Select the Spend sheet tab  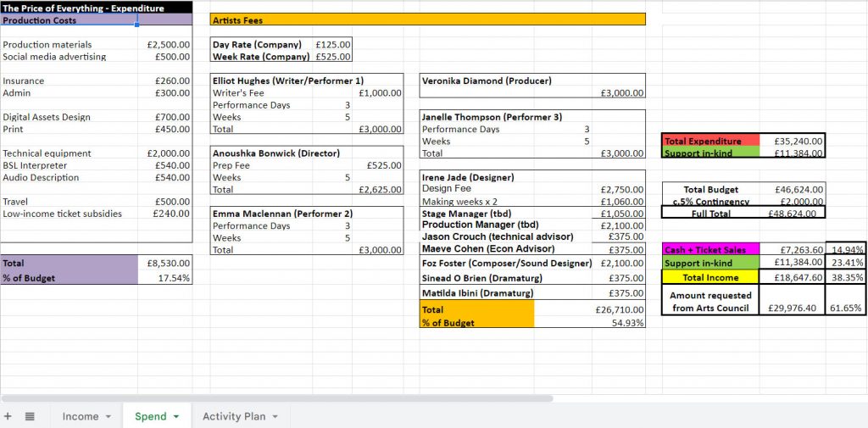coord(150,416)
